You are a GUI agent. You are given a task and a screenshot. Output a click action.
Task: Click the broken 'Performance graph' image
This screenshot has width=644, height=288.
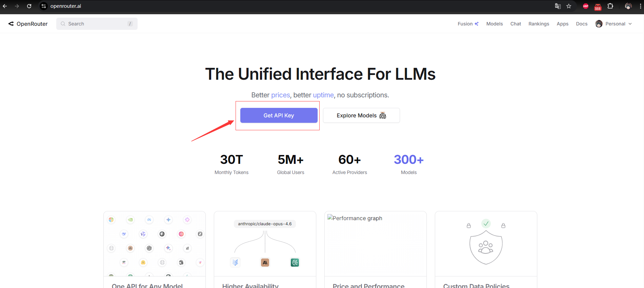point(355,218)
